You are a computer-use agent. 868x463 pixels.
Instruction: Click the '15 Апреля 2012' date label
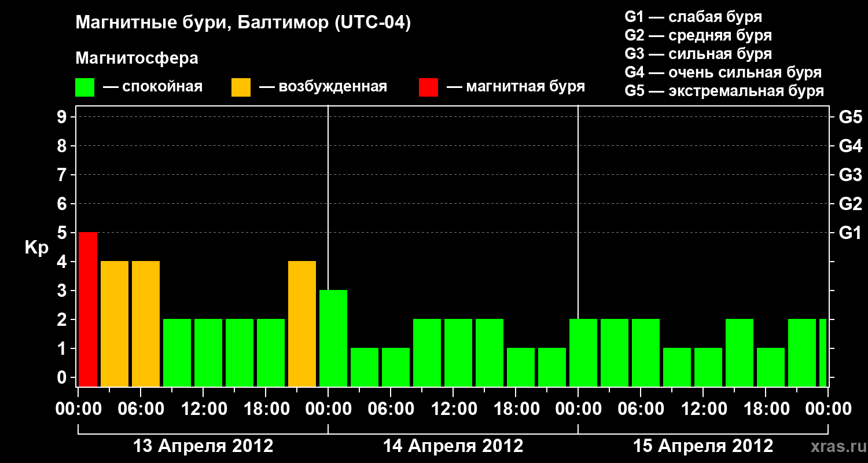[703, 446]
